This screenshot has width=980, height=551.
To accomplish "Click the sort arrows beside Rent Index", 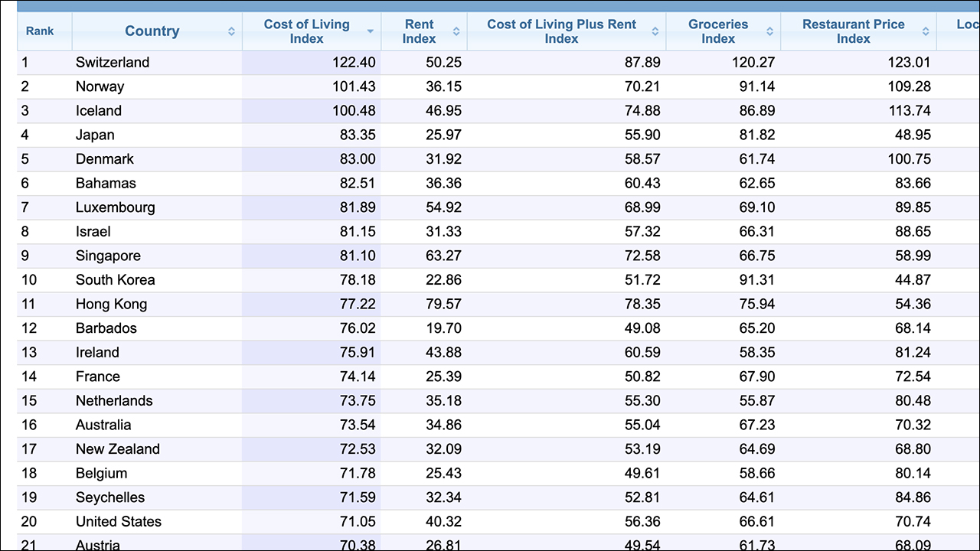I will click(x=456, y=31).
